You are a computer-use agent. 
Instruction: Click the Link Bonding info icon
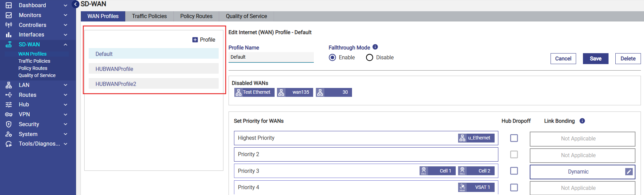(582, 121)
